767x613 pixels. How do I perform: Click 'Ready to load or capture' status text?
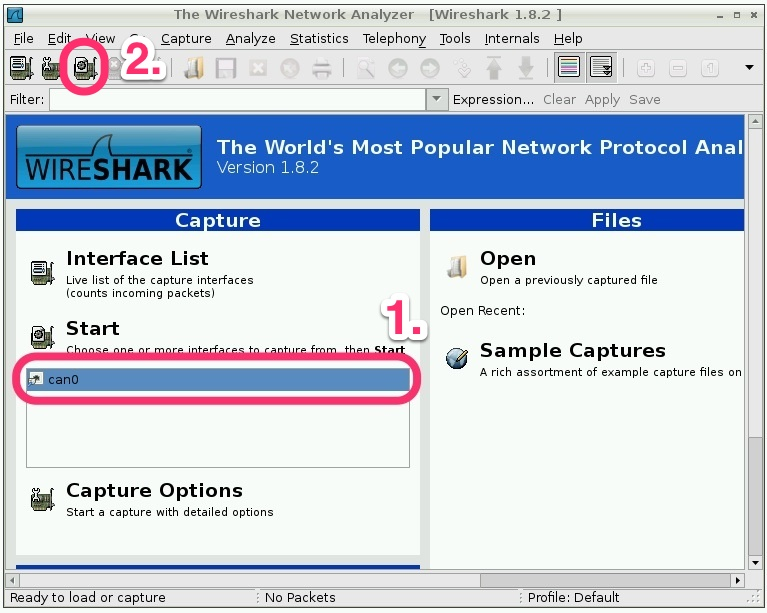[x=88, y=597]
